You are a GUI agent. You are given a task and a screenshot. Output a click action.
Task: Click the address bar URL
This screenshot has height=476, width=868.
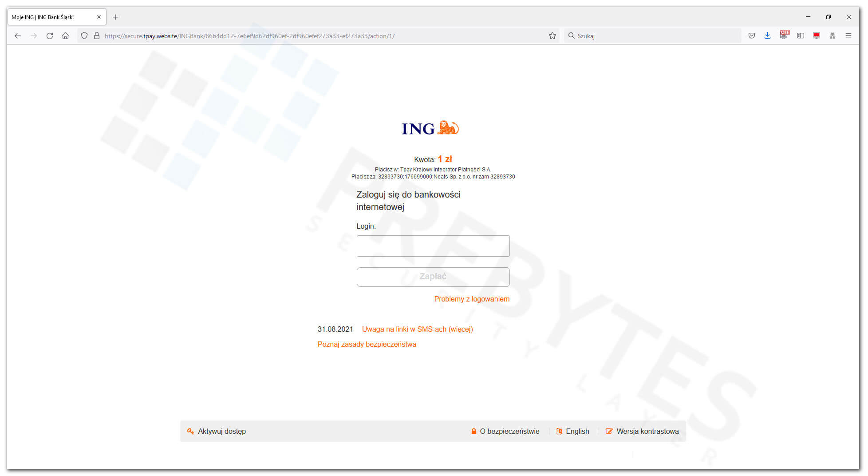pyautogui.click(x=249, y=36)
